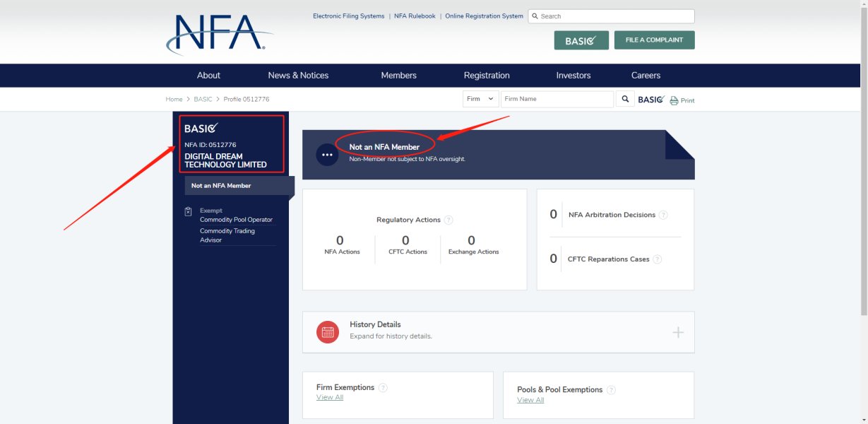This screenshot has width=868, height=424.
Task: Click the BASIC logo in breadcrumb bar
Action: pyautogui.click(x=651, y=100)
